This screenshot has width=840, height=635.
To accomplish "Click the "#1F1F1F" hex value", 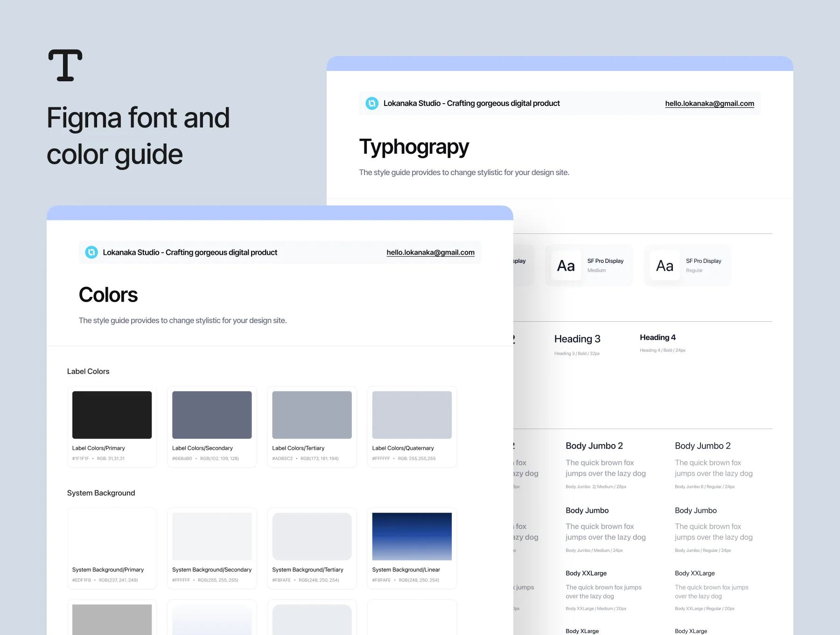I will 80,459.
